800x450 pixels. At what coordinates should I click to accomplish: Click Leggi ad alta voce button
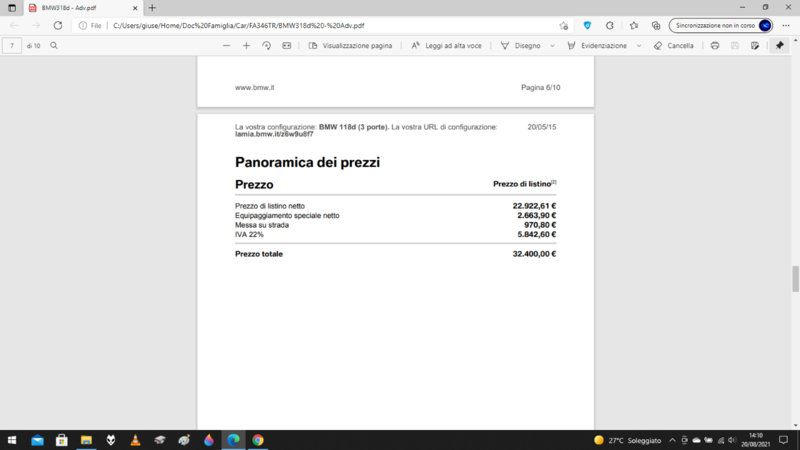446,46
